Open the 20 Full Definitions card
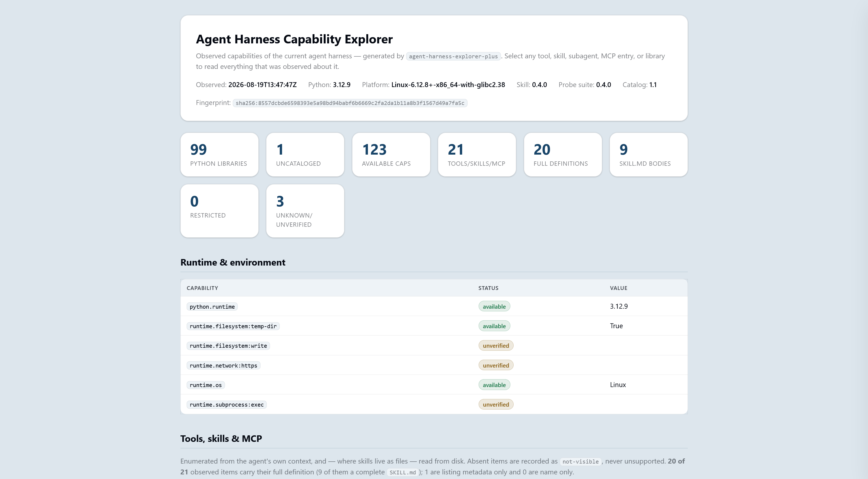Screen dimensions: 868x479 click(563, 155)
